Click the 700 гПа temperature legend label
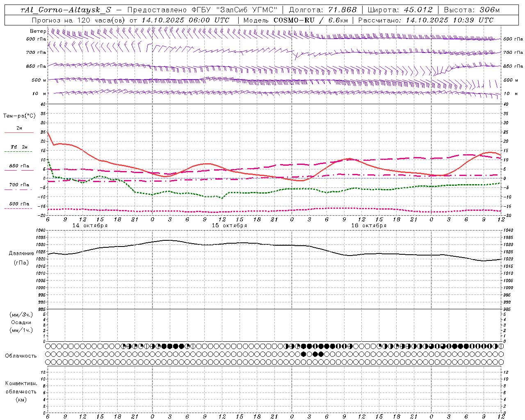This screenshot has width=525, height=420. pos(19,185)
